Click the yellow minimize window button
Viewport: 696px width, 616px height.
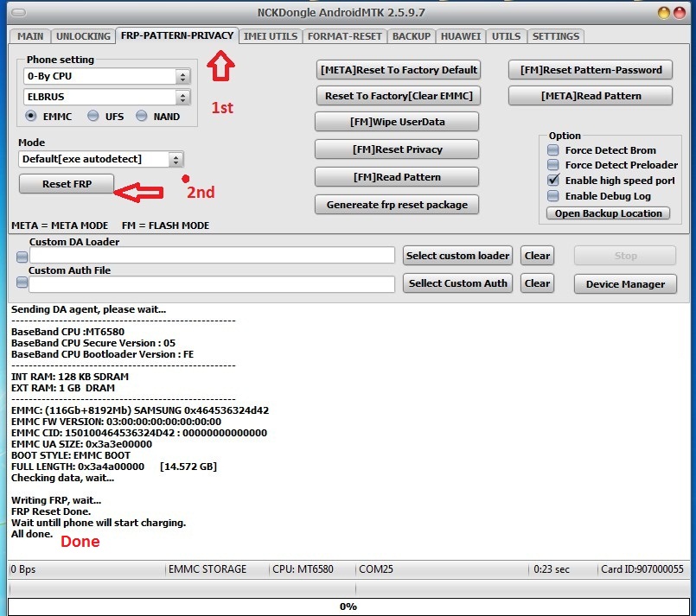(664, 13)
